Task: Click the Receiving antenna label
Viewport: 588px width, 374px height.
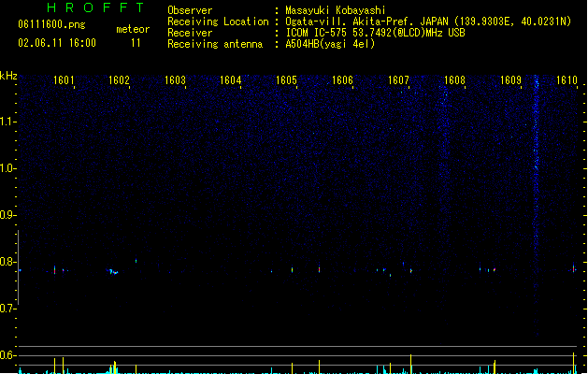Action: [x=215, y=44]
